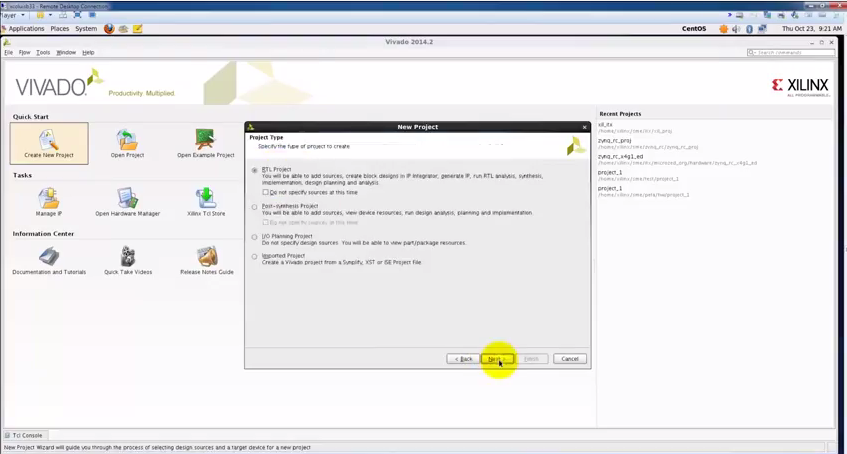
Task: Select the Post-synthesis Project radio button
Action: pos(254,207)
